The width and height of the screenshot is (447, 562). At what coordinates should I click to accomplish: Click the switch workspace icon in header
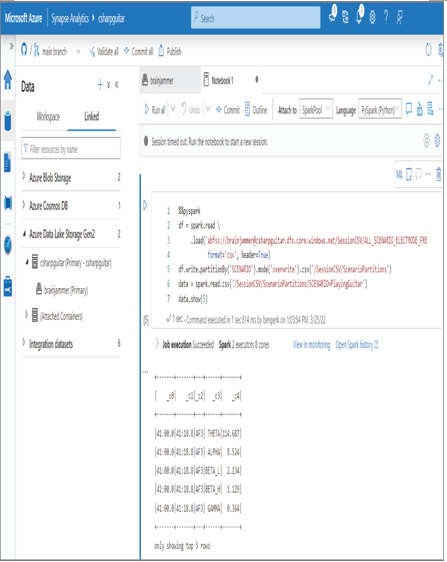point(345,17)
